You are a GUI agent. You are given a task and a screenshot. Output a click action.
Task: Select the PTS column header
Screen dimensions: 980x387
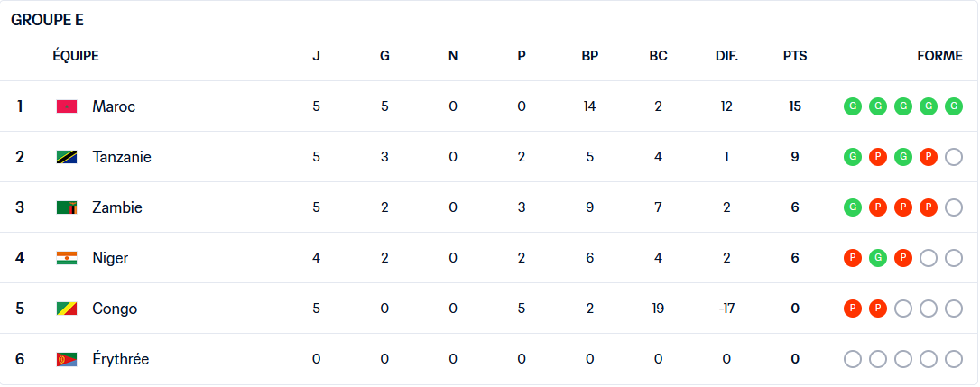(795, 56)
